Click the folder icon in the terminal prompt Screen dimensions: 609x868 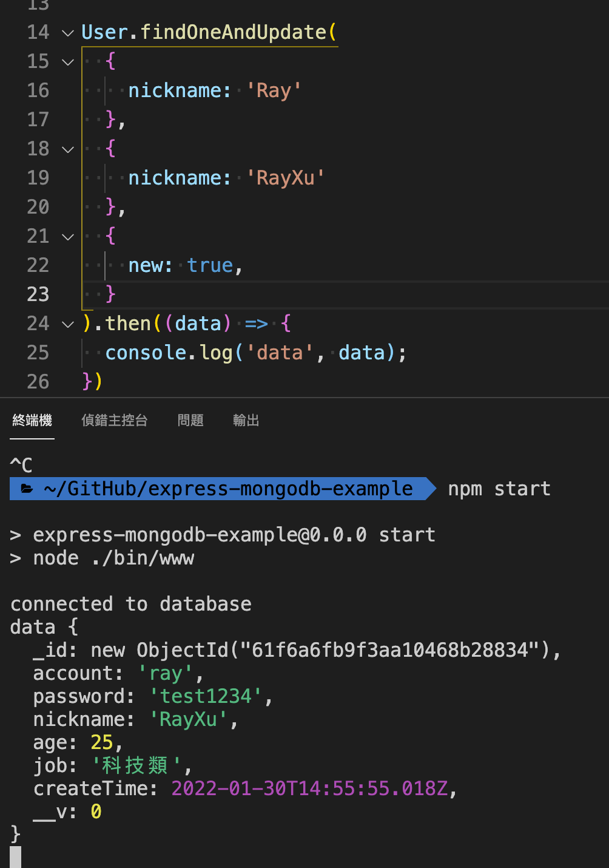click(x=27, y=489)
